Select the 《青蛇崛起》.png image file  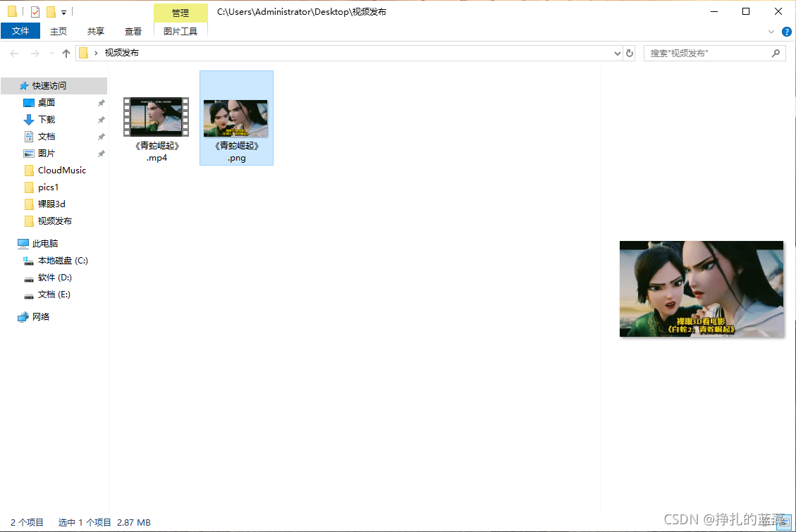pyautogui.click(x=237, y=118)
